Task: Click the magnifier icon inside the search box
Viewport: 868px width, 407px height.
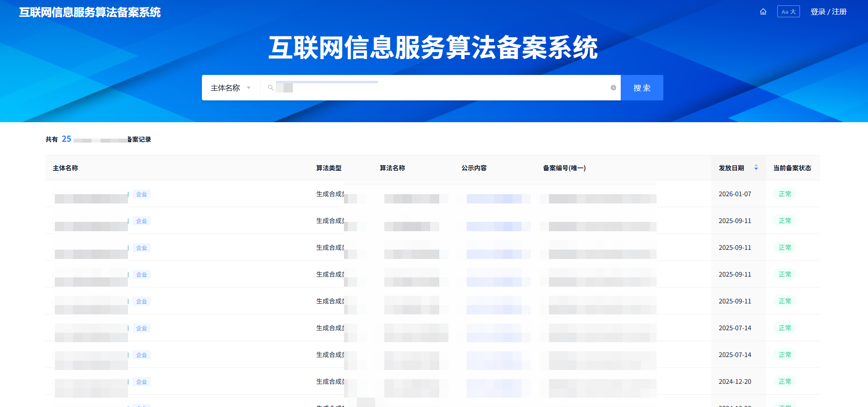Action: tap(270, 88)
